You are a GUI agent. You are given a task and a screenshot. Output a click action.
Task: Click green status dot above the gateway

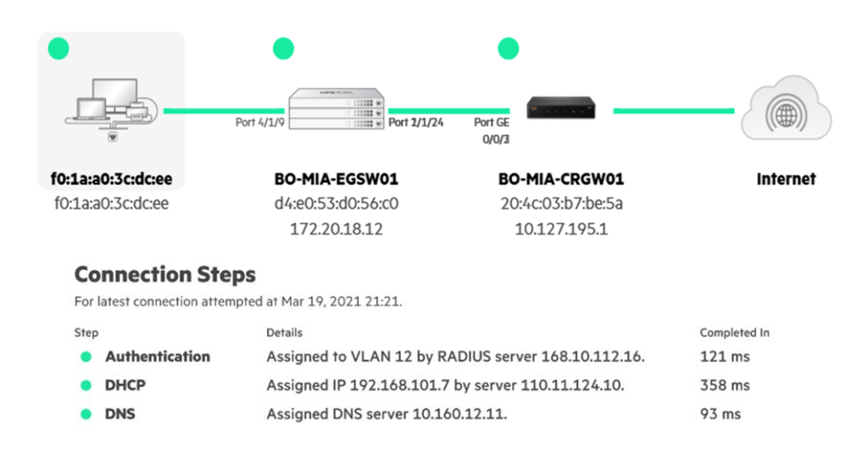pyautogui.click(x=509, y=49)
